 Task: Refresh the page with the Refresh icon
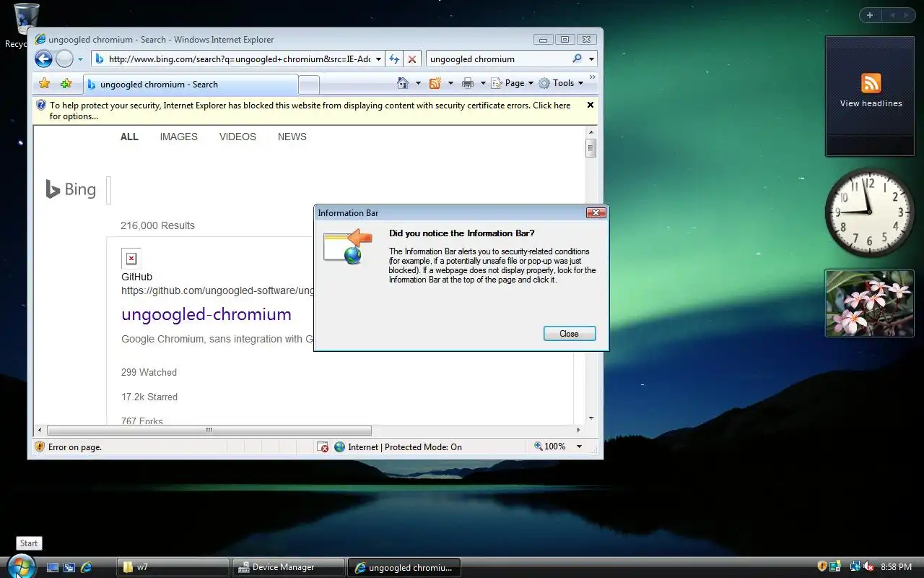point(394,59)
